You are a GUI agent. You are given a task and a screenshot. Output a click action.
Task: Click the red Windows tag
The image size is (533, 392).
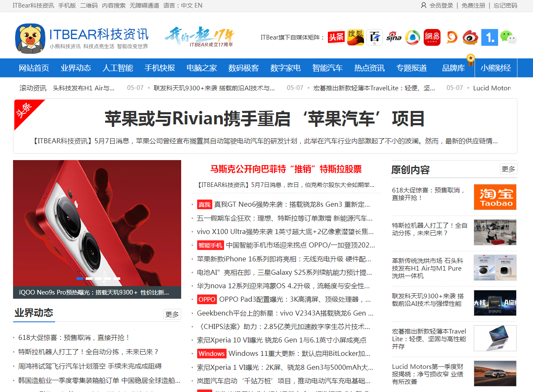click(x=212, y=353)
